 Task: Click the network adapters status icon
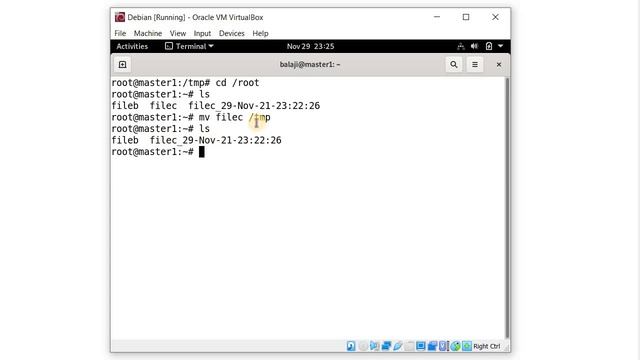coord(386,346)
